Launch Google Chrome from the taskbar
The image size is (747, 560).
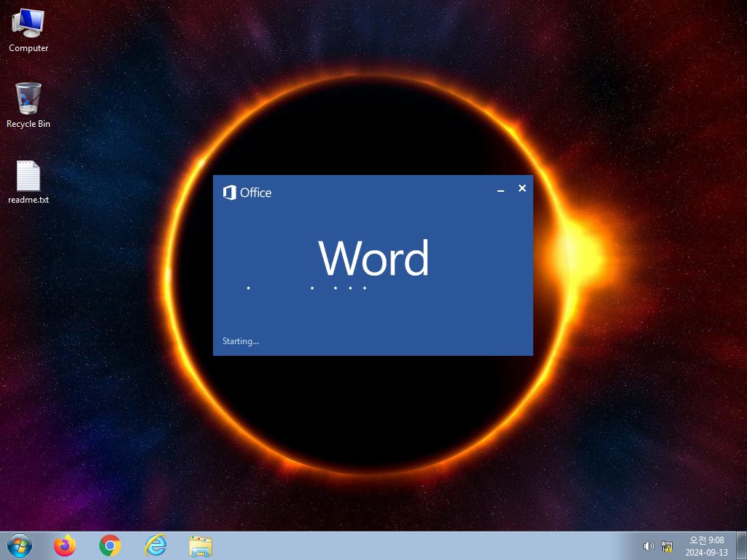click(110, 545)
